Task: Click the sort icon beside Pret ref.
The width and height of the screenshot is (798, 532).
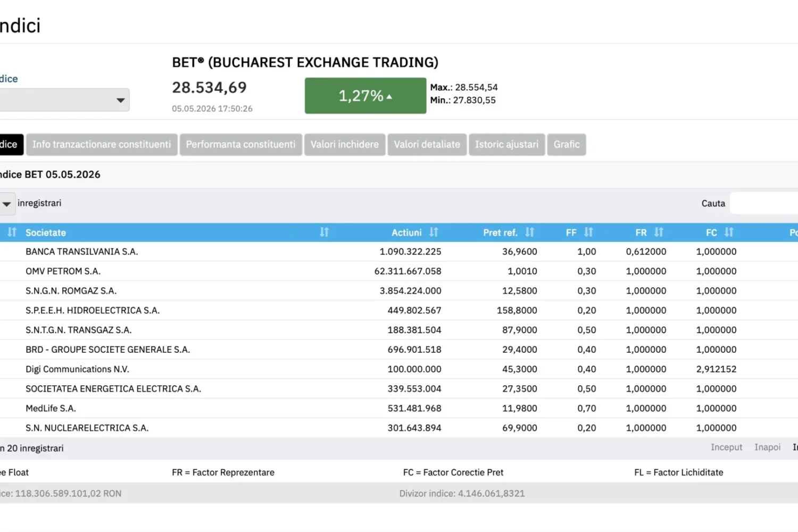Action: click(530, 232)
